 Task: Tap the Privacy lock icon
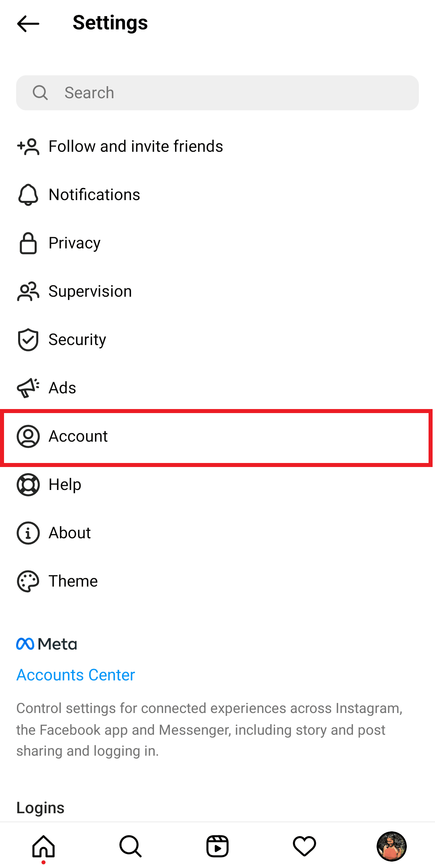tap(28, 243)
